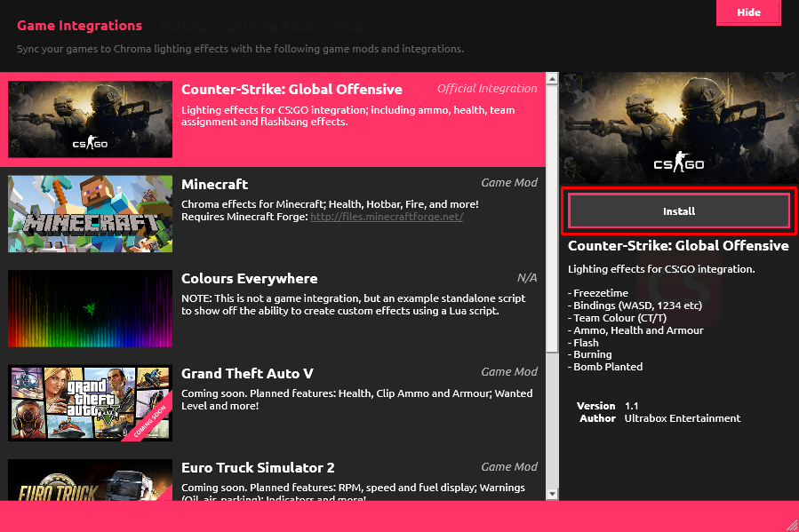Image resolution: width=799 pixels, height=532 pixels.
Task: Click the Colours Everywhere rainbow thumbnail
Action: tap(90, 308)
